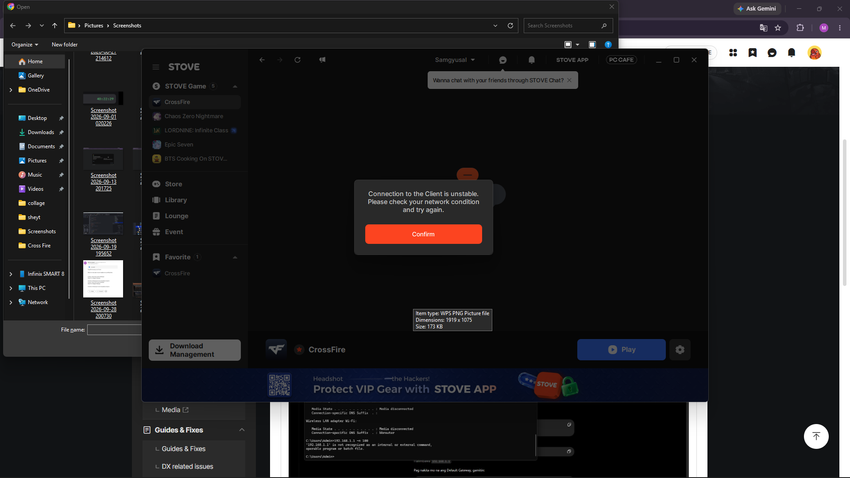Collapse Guides & Fixes section on webpage
850x478 pixels.
coord(242,430)
